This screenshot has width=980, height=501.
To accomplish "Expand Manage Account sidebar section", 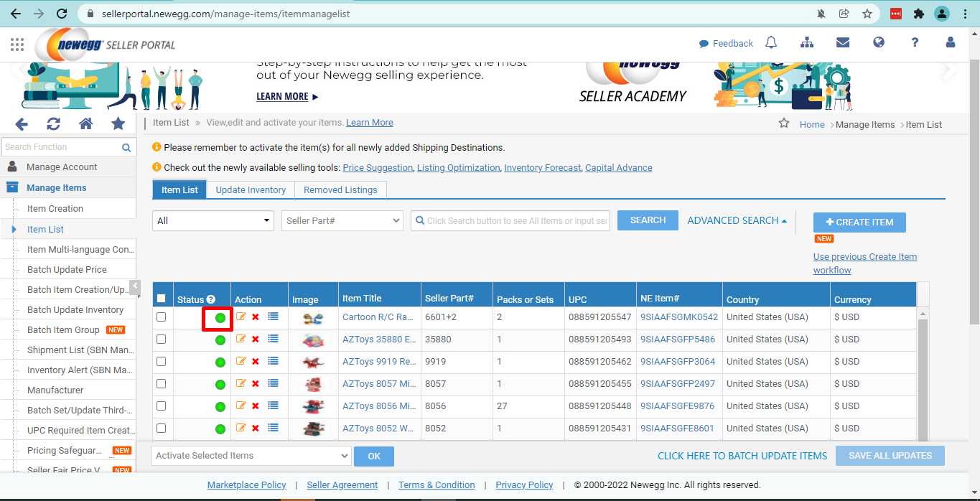I will pos(62,167).
